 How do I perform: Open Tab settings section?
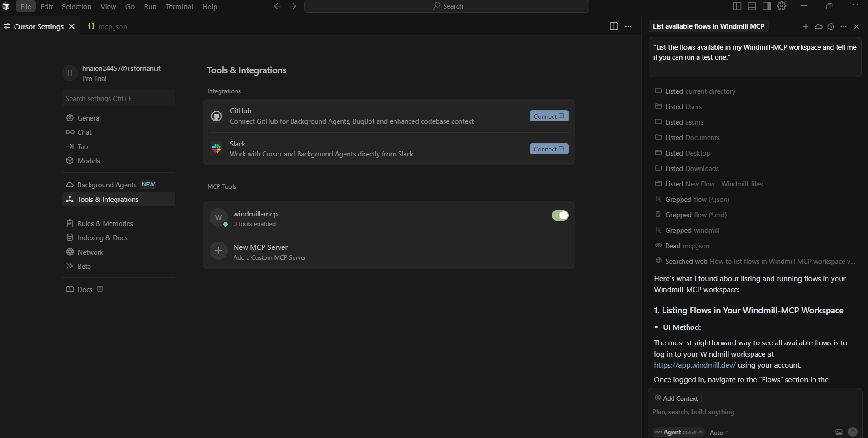tap(119, 146)
